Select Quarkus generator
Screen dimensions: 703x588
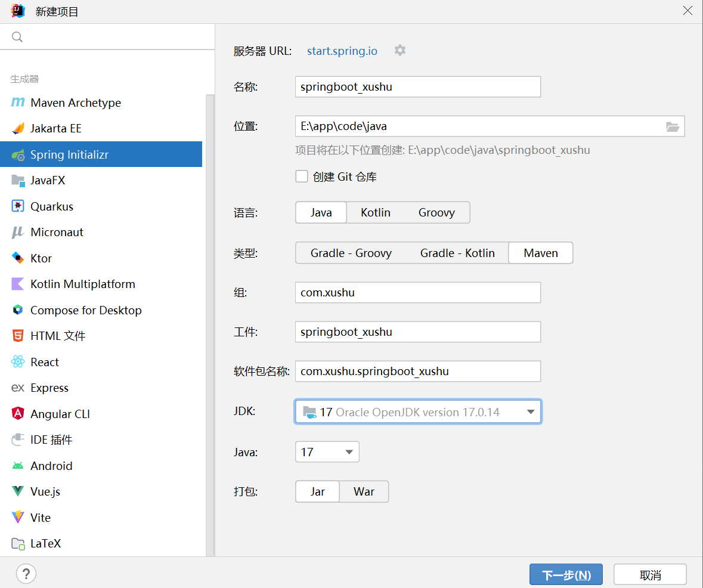coord(101,206)
